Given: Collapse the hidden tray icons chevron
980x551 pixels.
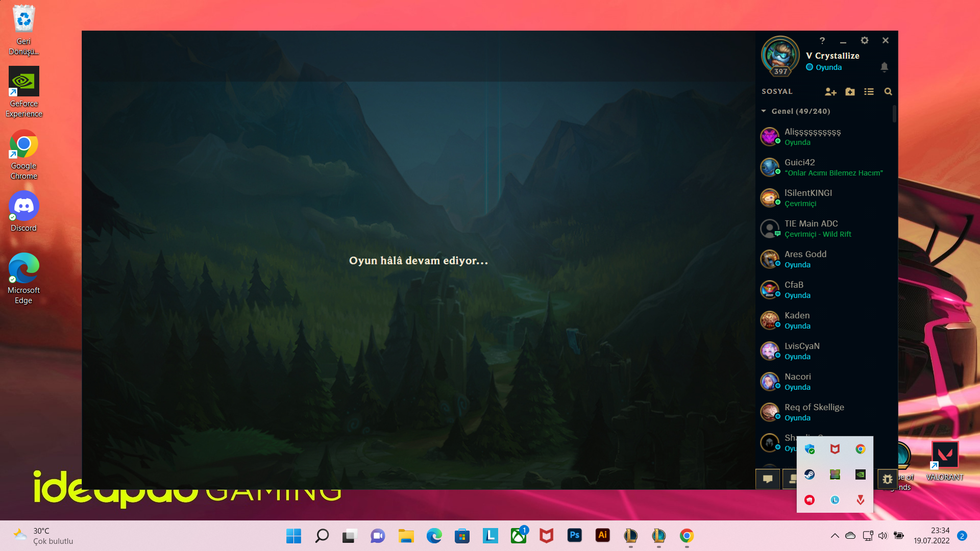Looking at the screenshot, I should (x=835, y=536).
